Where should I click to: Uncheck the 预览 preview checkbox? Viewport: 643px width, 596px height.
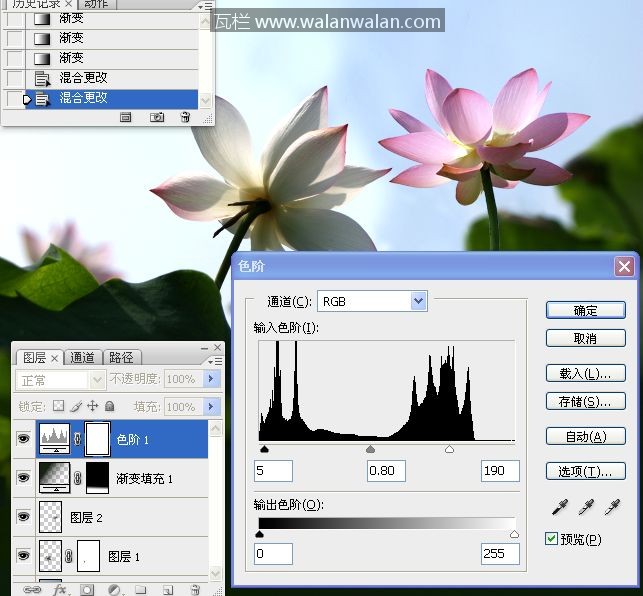tap(551, 539)
